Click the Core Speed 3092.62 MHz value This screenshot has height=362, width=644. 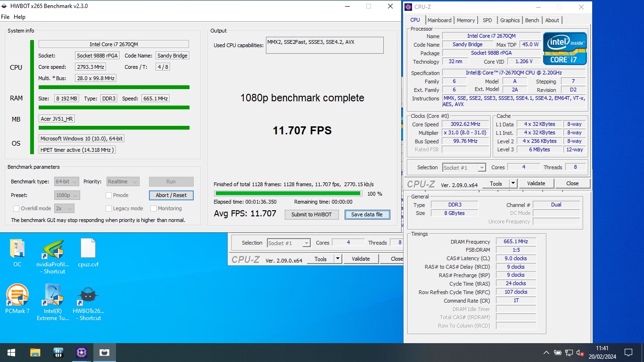click(x=465, y=124)
